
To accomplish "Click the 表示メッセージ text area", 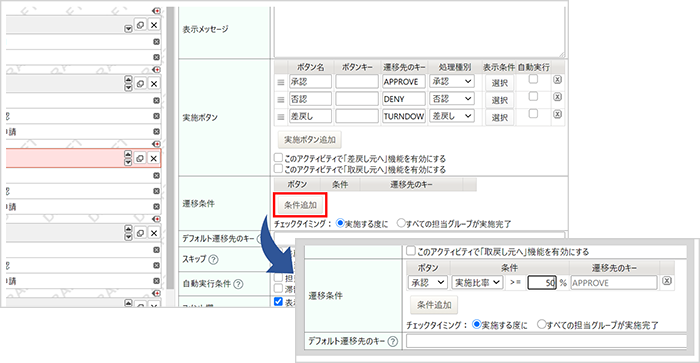I will click(419, 32).
